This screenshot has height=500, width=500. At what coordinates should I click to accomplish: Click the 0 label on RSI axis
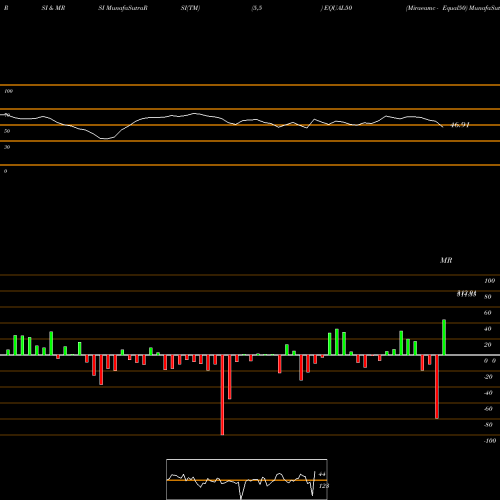click(5, 171)
